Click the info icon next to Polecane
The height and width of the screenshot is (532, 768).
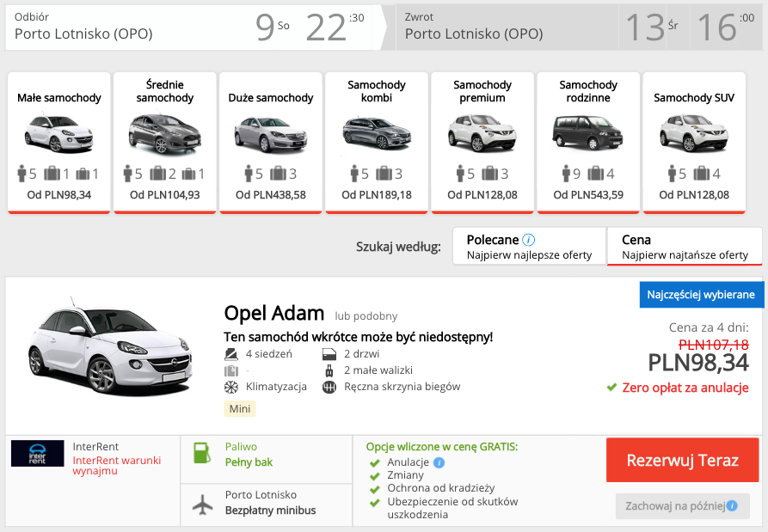click(529, 240)
